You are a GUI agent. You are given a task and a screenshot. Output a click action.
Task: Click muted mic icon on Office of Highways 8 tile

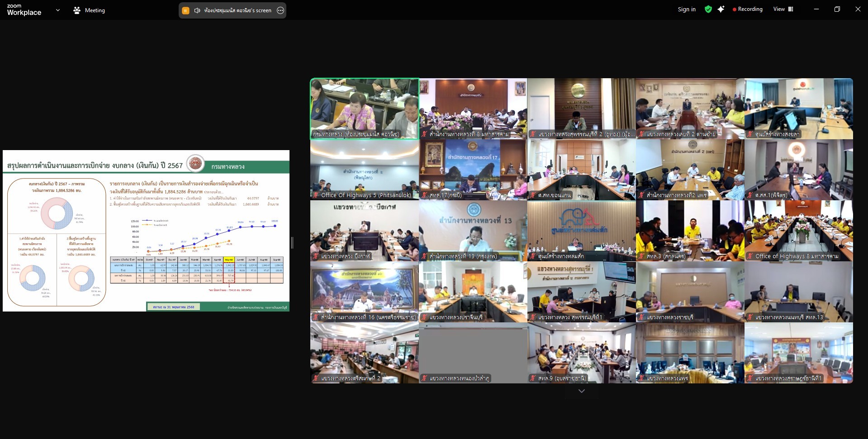click(x=750, y=256)
